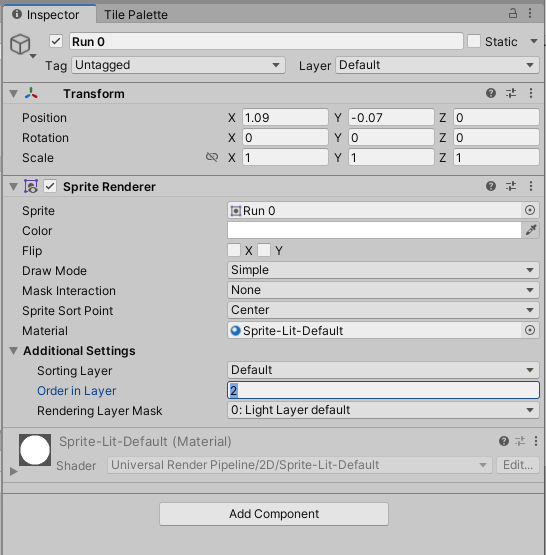Enable Flip X checkbox

pos(234,250)
